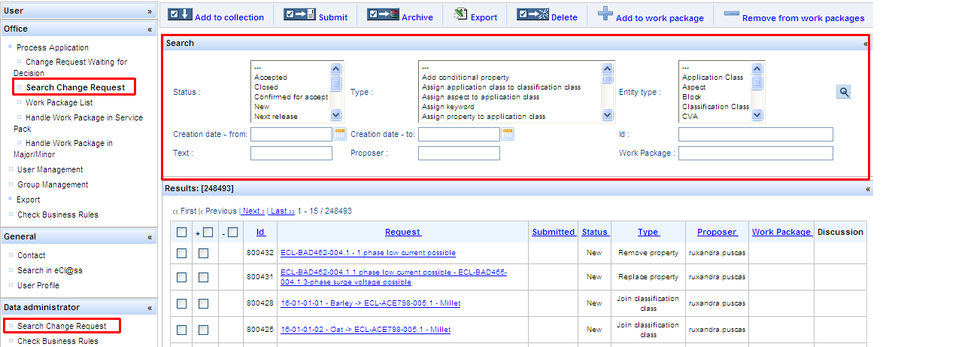Click the Archive toolbar icon
980x347 pixels.
pos(383,14)
